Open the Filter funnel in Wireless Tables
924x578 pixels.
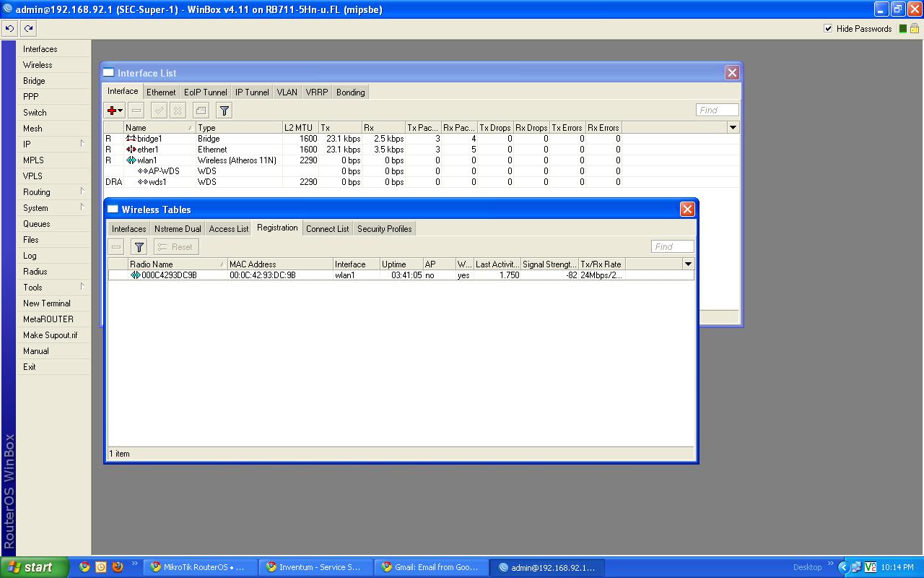point(139,246)
